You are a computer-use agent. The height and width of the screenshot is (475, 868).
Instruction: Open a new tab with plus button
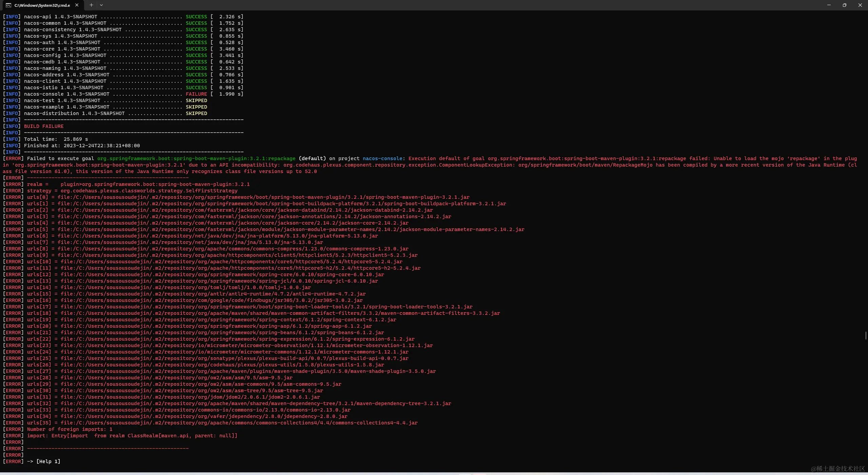coord(91,5)
